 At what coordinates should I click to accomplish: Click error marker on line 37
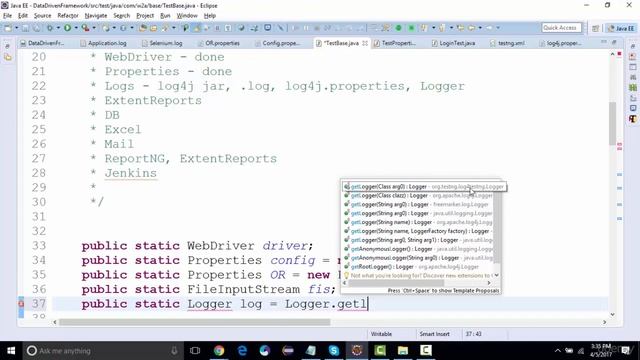(21, 303)
